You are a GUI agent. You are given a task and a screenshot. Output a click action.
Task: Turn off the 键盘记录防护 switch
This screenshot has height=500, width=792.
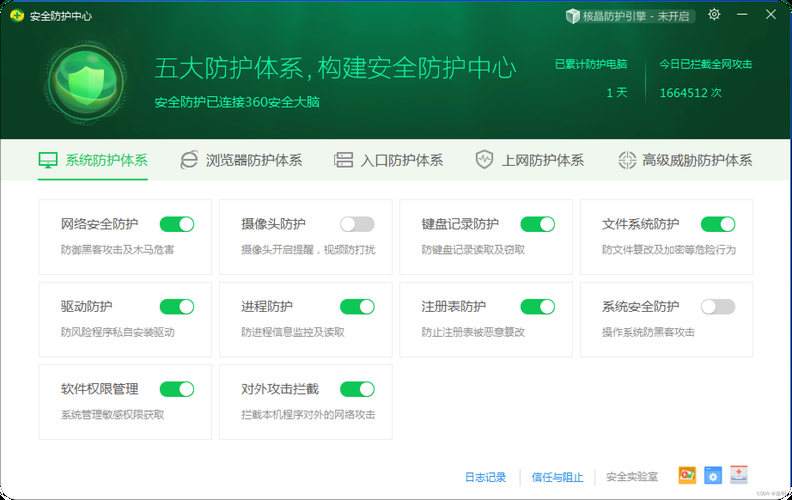click(x=537, y=224)
